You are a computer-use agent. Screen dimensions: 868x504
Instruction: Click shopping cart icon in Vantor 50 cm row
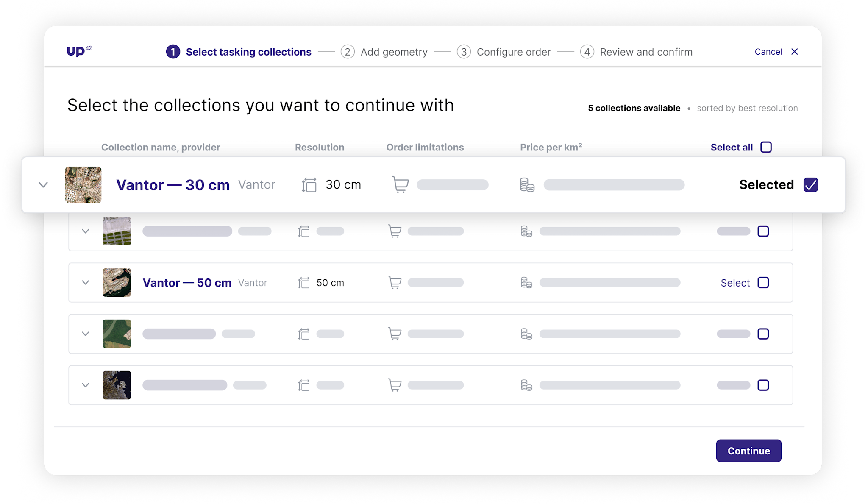pos(395,282)
